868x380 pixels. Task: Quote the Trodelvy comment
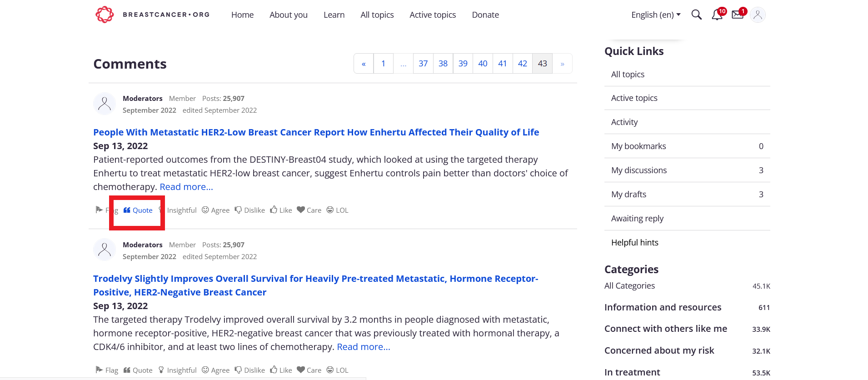(x=138, y=370)
